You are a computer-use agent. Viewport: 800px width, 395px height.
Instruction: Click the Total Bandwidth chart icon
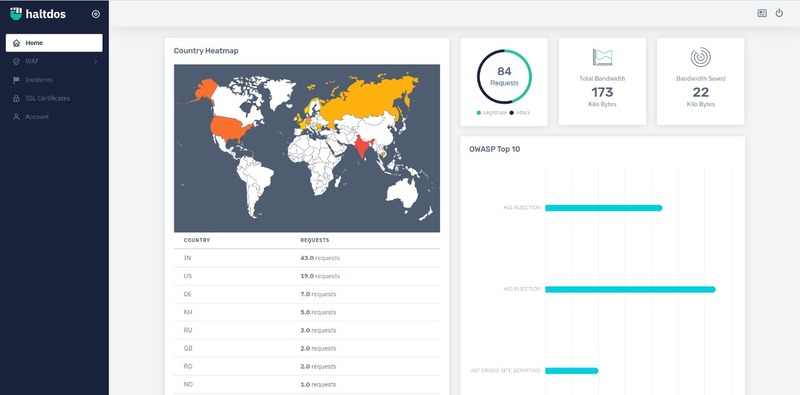602,57
